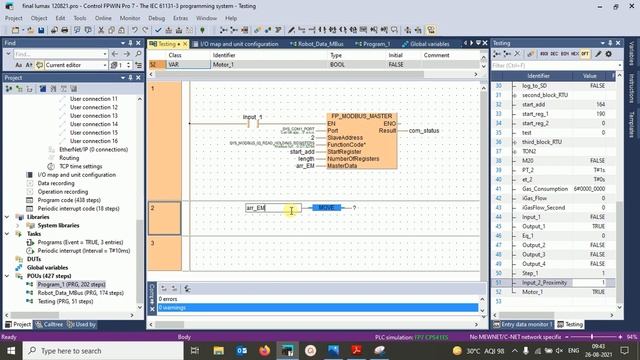Click the search magnifier in Find panel
Image resolution: width=640 pixels, height=360 pixels.
point(138,54)
